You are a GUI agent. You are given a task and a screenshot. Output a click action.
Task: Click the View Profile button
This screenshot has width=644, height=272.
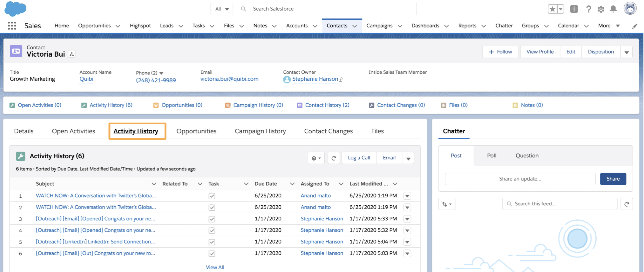540,52
